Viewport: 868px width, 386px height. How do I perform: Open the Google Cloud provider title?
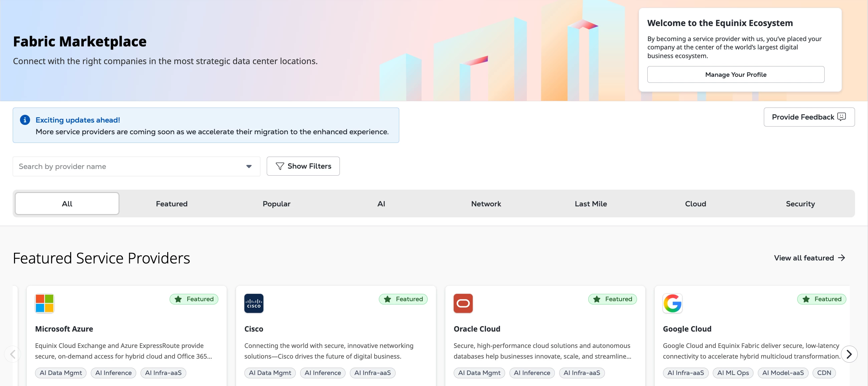(687, 329)
